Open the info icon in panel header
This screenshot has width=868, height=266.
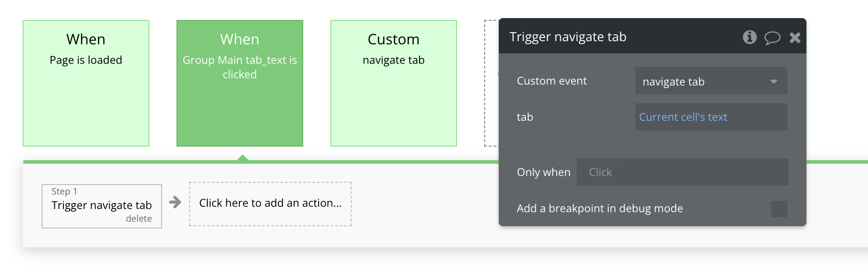749,37
